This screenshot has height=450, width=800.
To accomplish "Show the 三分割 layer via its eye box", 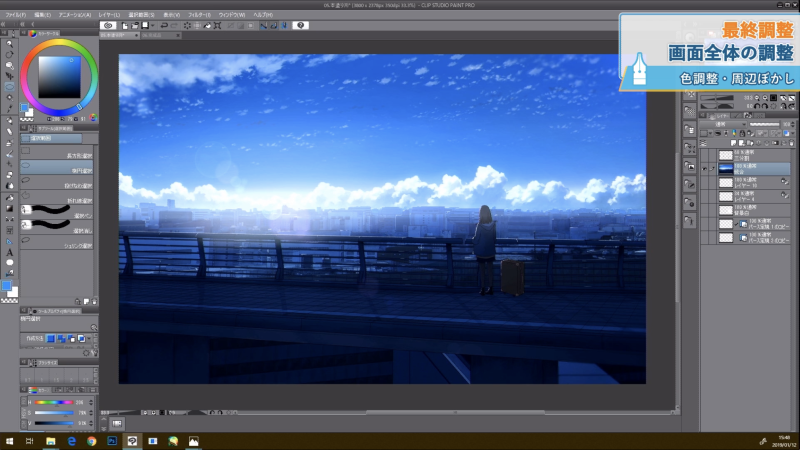I will 705,155.
